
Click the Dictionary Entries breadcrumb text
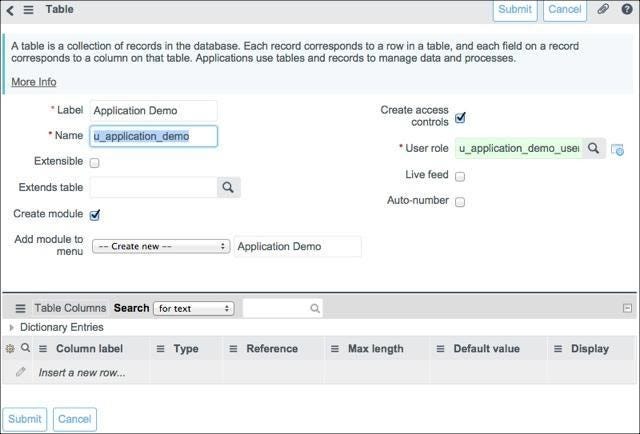click(x=62, y=327)
